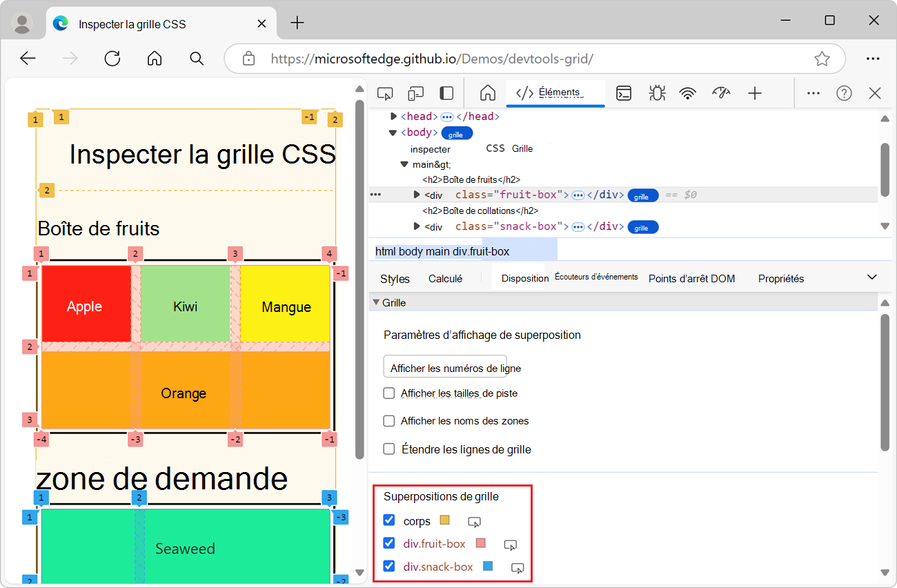Open the performance gauge icon
The height and width of the screenshot is (588, 897).
pos(721,92)
